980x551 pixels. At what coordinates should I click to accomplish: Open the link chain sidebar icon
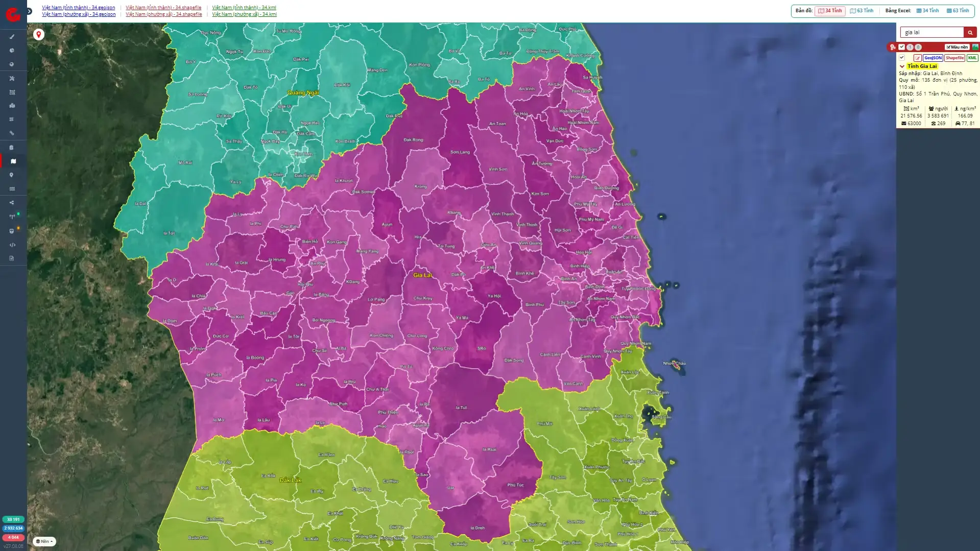pos(12,133)
